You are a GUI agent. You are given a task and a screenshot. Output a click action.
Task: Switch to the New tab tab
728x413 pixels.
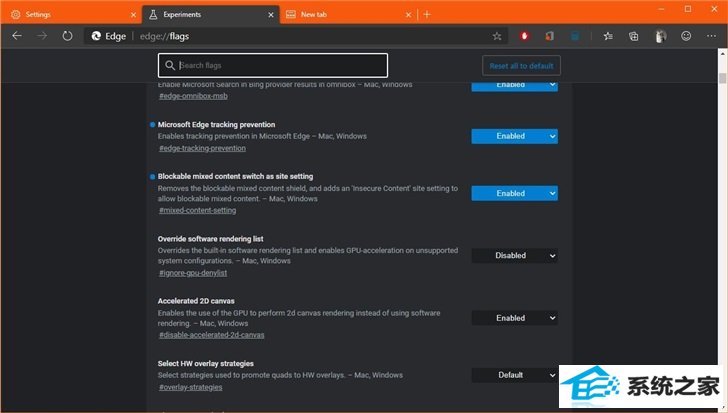pyautogui.click(x=348, y=14)
